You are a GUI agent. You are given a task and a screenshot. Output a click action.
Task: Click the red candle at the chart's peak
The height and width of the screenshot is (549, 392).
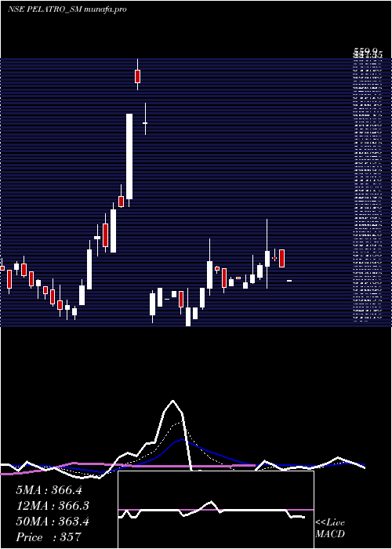pyautogui.click(x=137, y=76)
